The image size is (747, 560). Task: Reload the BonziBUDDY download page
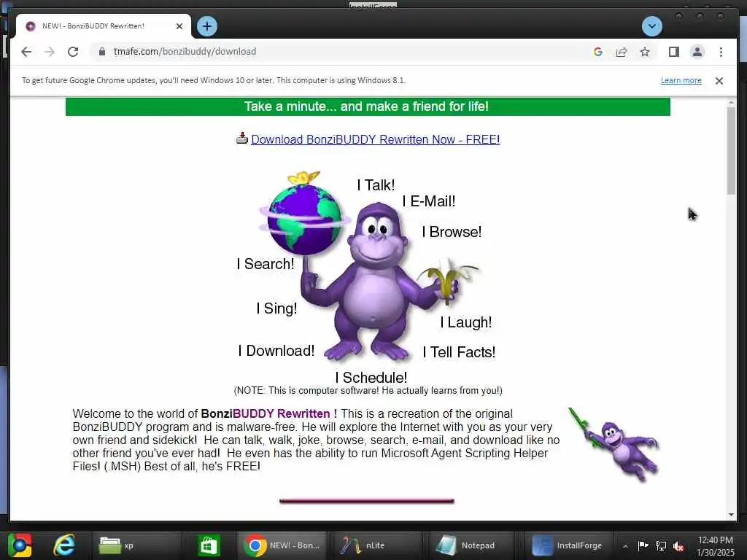coord(73,52)
